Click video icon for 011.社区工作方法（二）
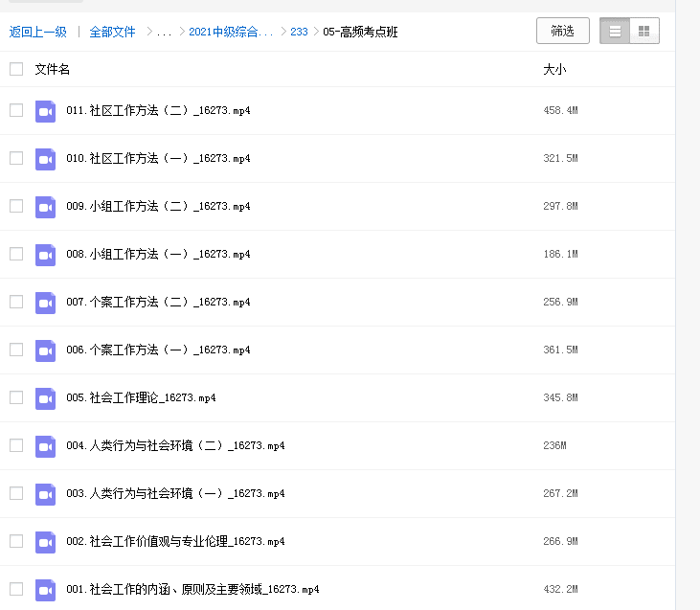This screenshot has height=610, width=700. (x=46, y=111)
